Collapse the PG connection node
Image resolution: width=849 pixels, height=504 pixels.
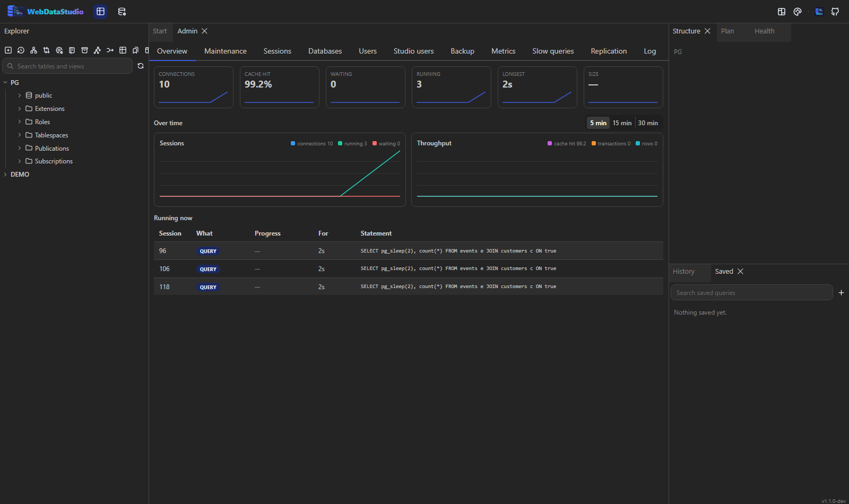point(5,82)
